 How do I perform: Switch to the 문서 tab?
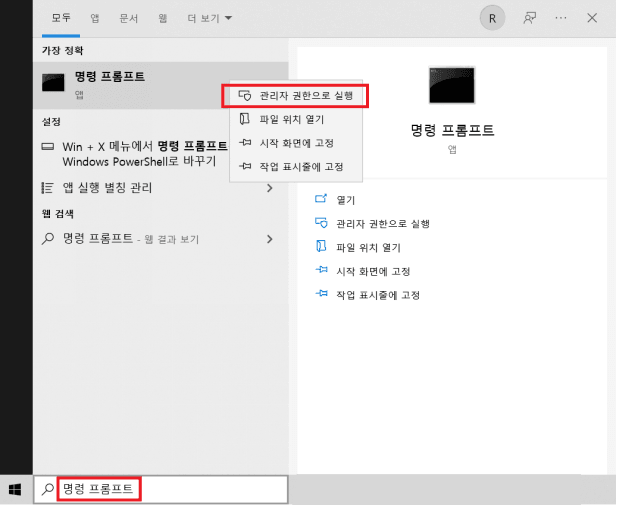pyautogui.click(x=128, y=18)
